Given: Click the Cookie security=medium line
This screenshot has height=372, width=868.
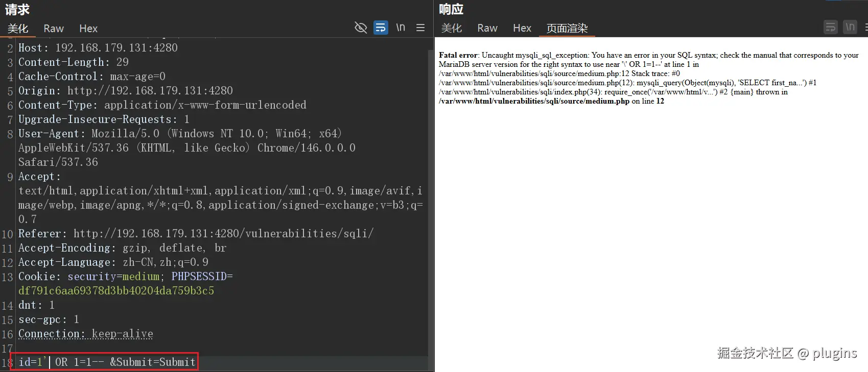Looking at the screenshot, I should (126, 277).
